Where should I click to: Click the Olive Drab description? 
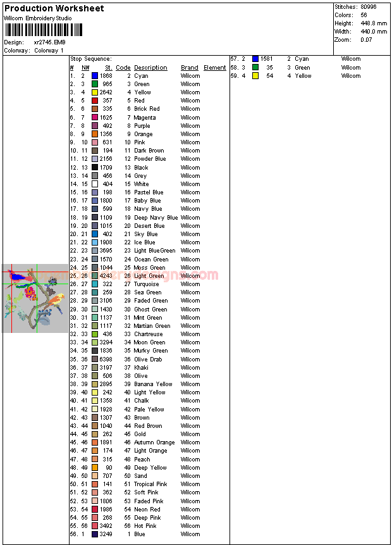pos(148,360)
